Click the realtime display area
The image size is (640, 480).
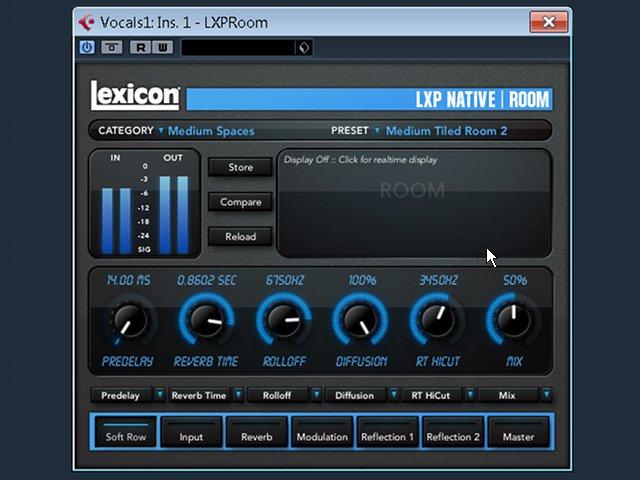(414, 203)
